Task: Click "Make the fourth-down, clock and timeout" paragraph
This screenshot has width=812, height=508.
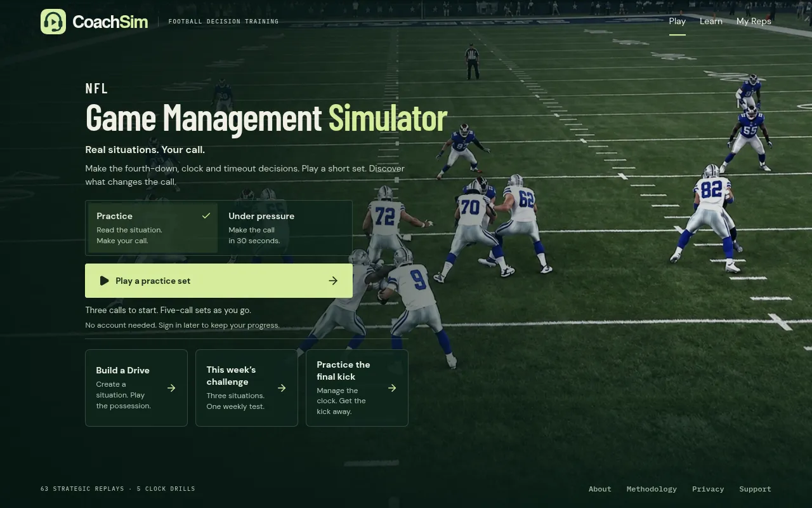Action: click(245, 175)
